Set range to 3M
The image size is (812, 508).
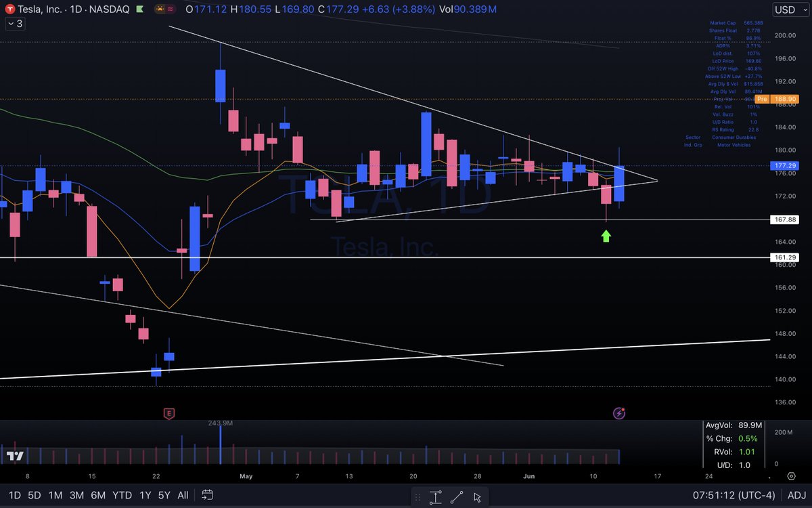click(x=76, y=495)
